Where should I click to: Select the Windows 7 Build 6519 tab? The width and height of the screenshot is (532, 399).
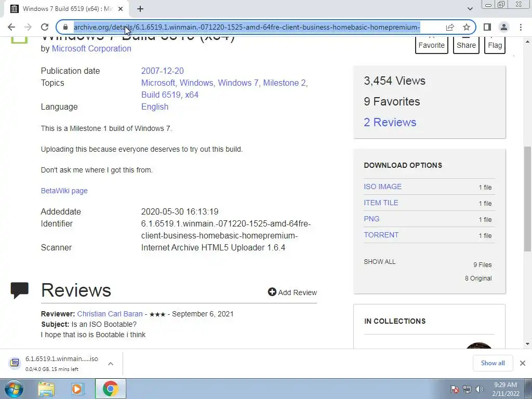66,9
